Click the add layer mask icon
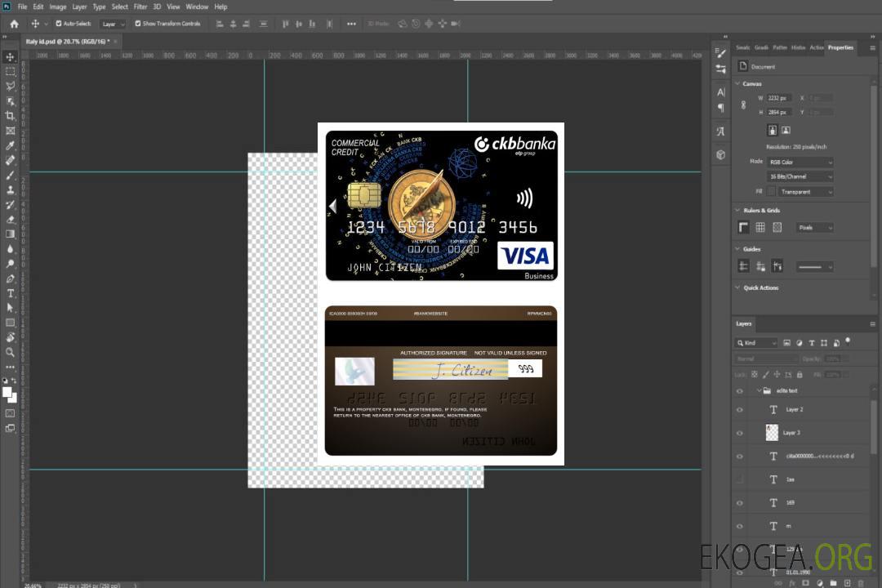 [x=805, y=583]
